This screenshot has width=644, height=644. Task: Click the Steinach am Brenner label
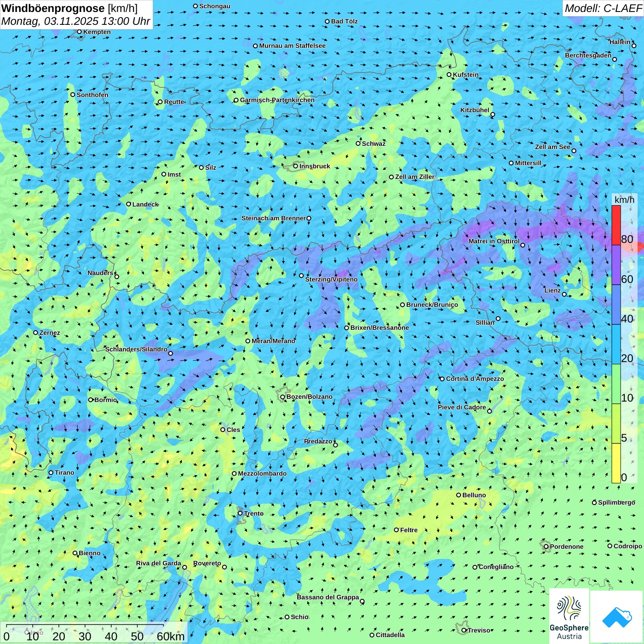coord(274,218)
